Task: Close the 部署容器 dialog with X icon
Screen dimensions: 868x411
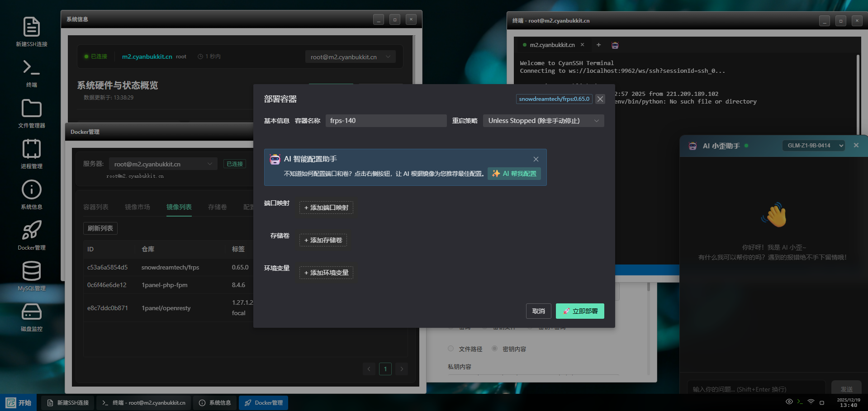Action: (x=600, y=99)
